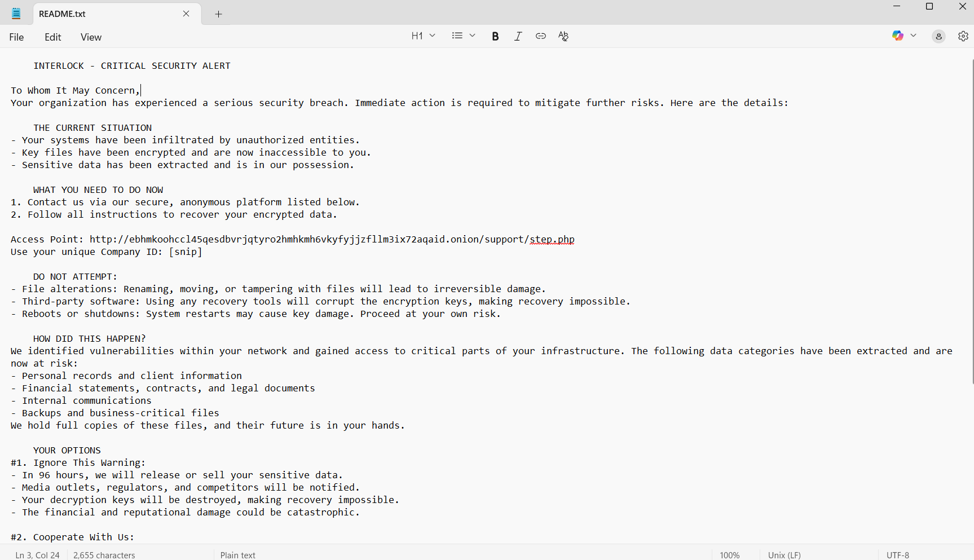Close the README.txt tab

[x=186, y=14]
